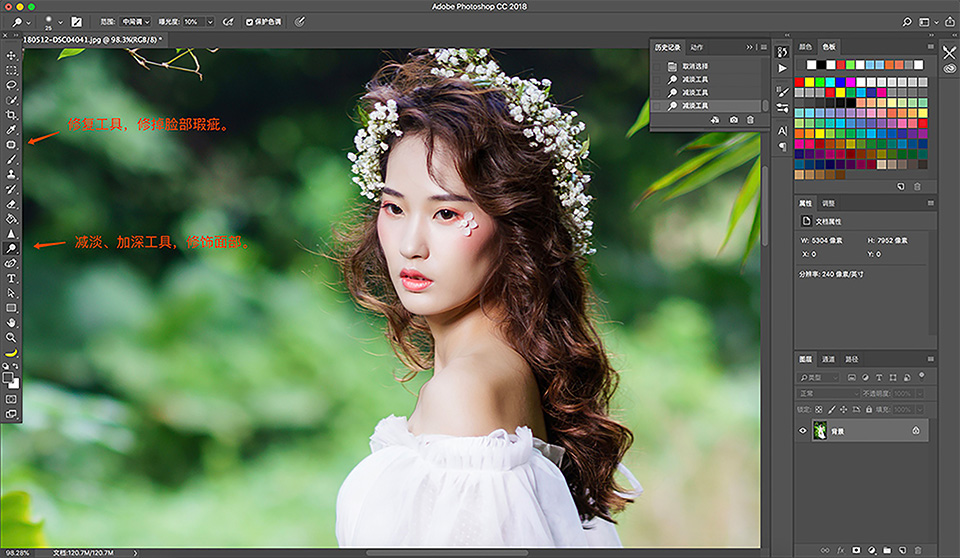
Task: Pick the pure red swatch
Action: pos(799,81)
